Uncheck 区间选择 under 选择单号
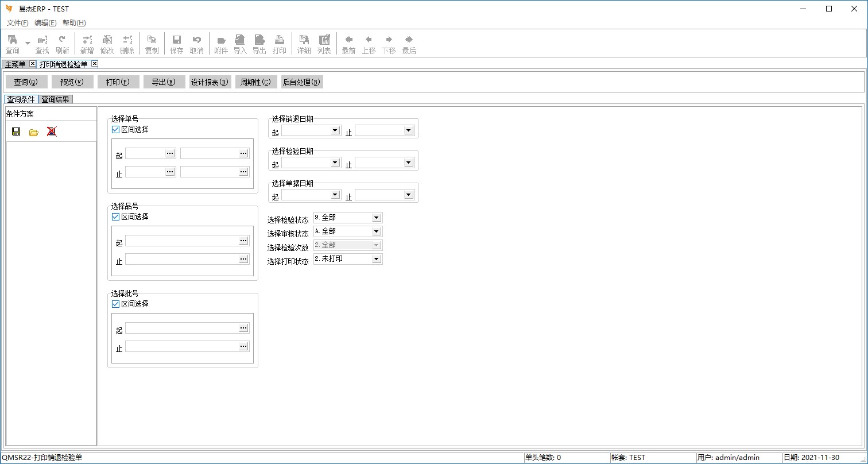868x464 pixels. [x=116, y=130]
